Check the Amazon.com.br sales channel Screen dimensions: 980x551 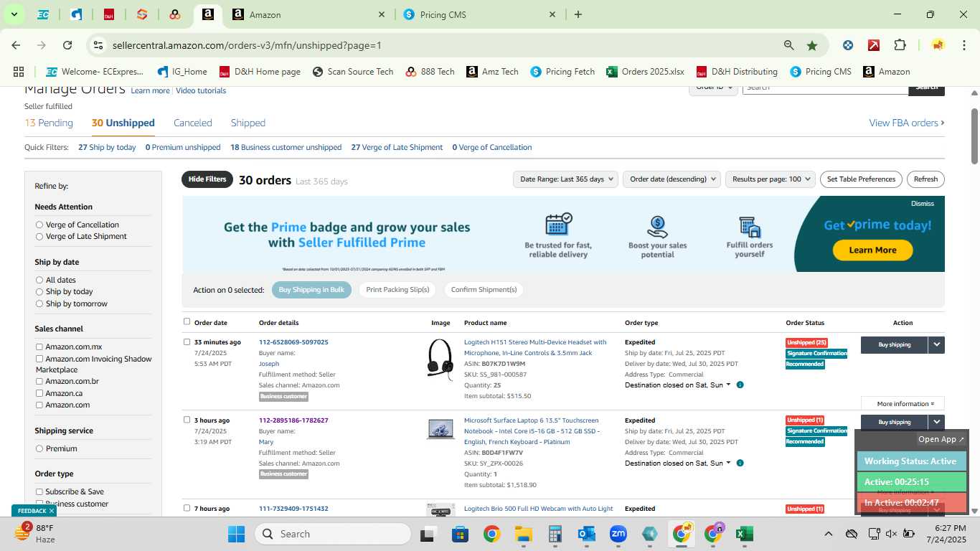[39, 381]
